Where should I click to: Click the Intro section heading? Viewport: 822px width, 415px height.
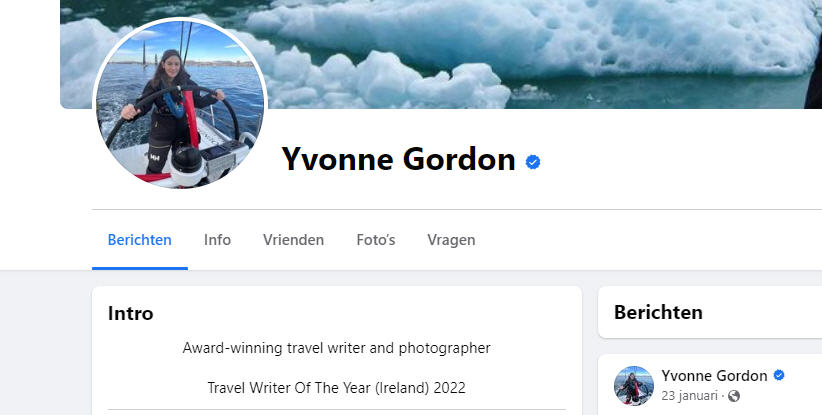pos(131,313)
